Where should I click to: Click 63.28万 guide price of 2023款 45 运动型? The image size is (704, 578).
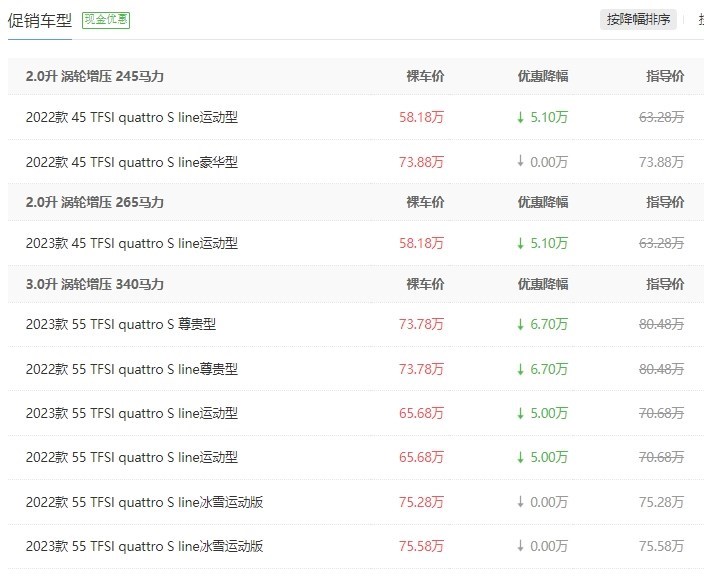[x=662, y=243]
